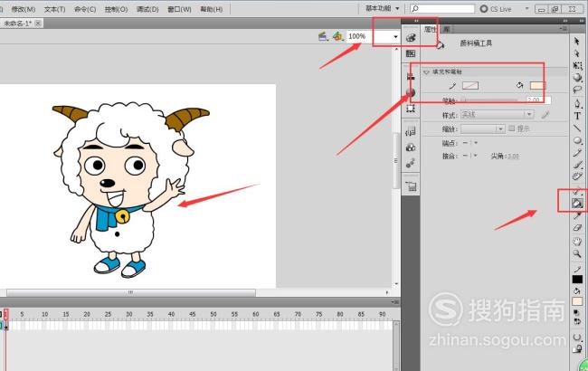Image resolution: width=588 pixels, height=371 pixels.
Task: Select the Brush tool
Action: (577, 165)
